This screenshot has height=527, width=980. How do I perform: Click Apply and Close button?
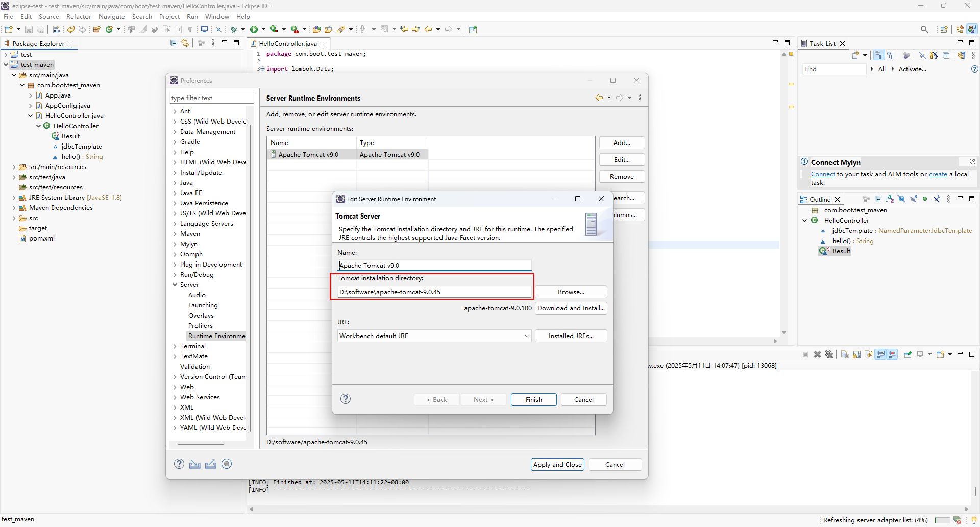557,464
